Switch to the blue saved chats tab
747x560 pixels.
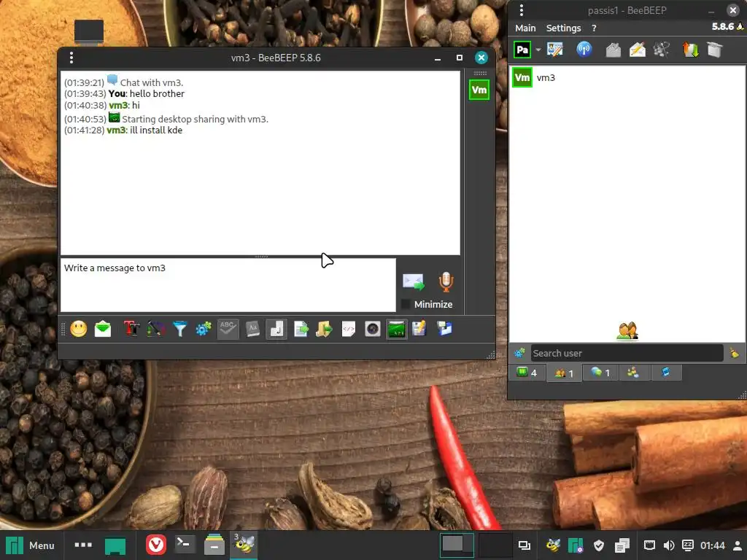[x=665, y=373]
